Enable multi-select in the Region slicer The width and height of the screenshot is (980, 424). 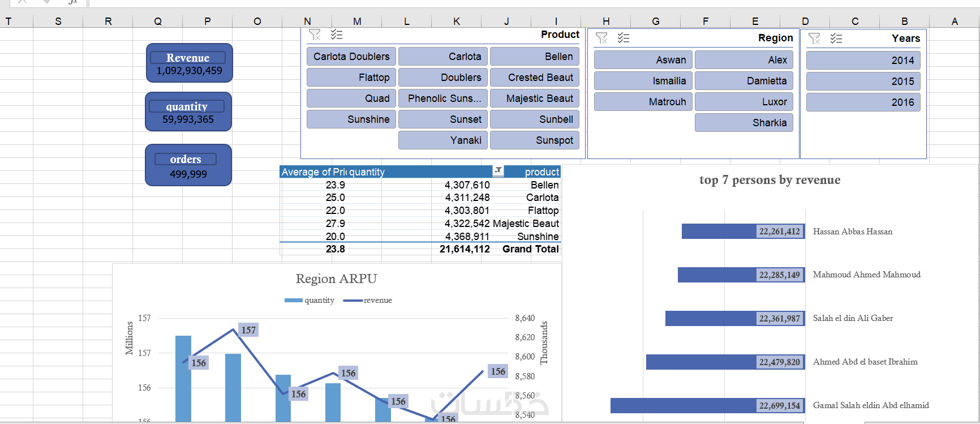click(x=624, y=38)
